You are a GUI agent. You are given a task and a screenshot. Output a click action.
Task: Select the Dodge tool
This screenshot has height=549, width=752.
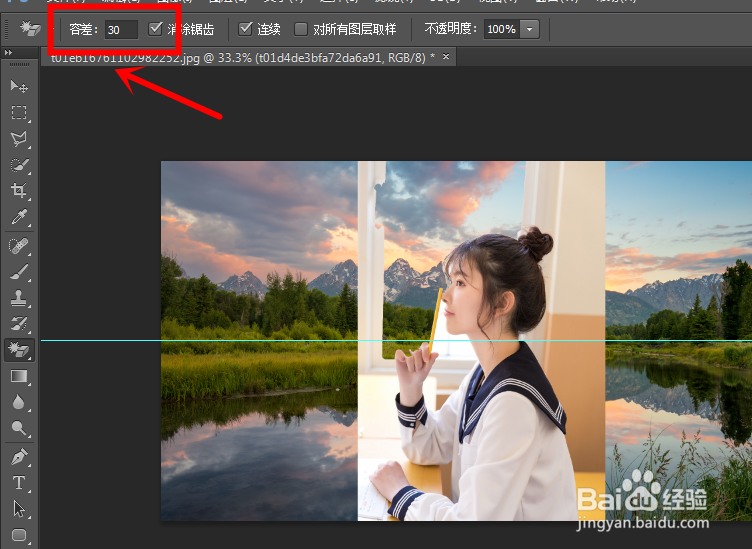tap(19, 428)
